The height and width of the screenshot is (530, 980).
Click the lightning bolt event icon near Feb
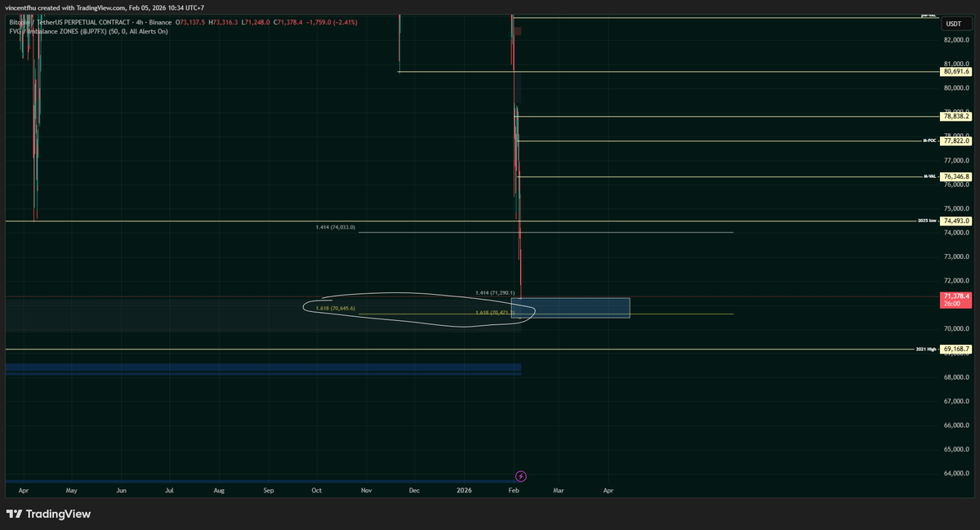(521, 475)
